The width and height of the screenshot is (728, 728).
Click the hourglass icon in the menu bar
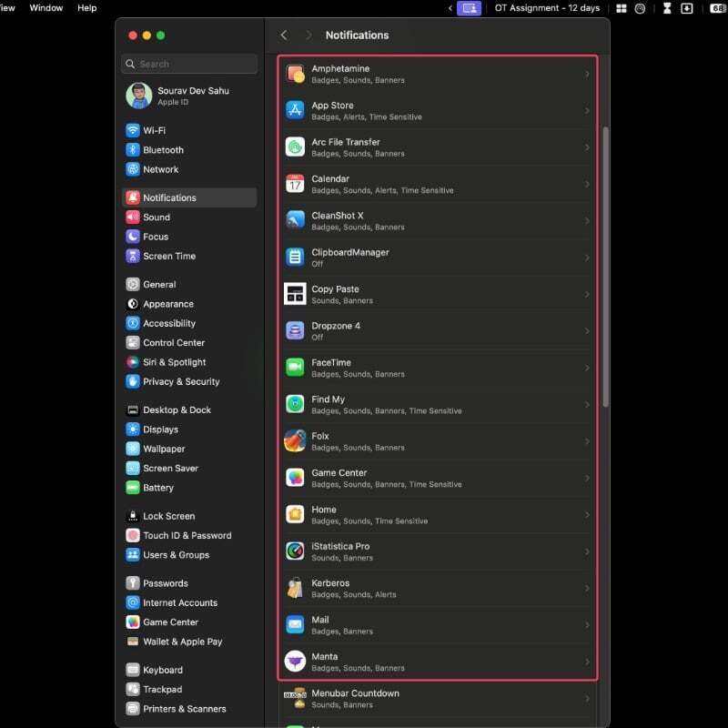[x=667, y=8]
